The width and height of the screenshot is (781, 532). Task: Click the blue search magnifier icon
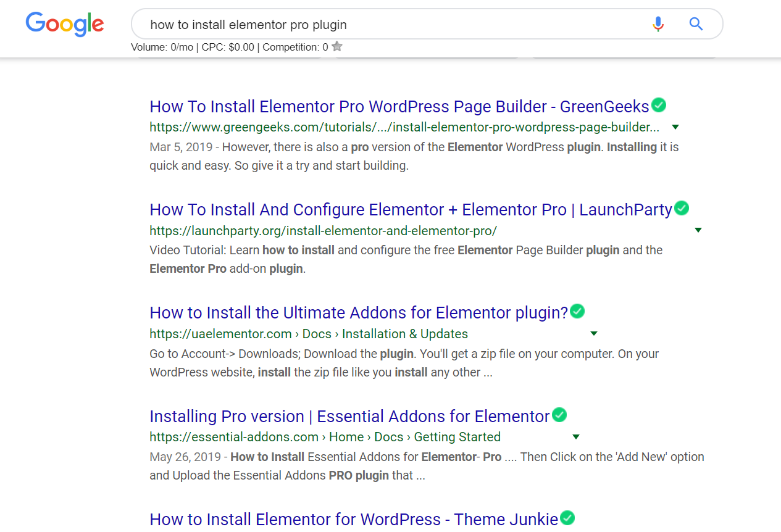[696, 24]
